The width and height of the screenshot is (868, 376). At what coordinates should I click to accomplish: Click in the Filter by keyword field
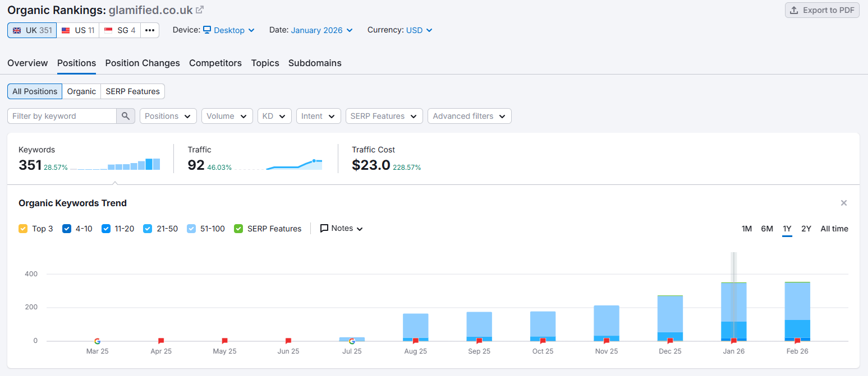click(x=62, y=116)
